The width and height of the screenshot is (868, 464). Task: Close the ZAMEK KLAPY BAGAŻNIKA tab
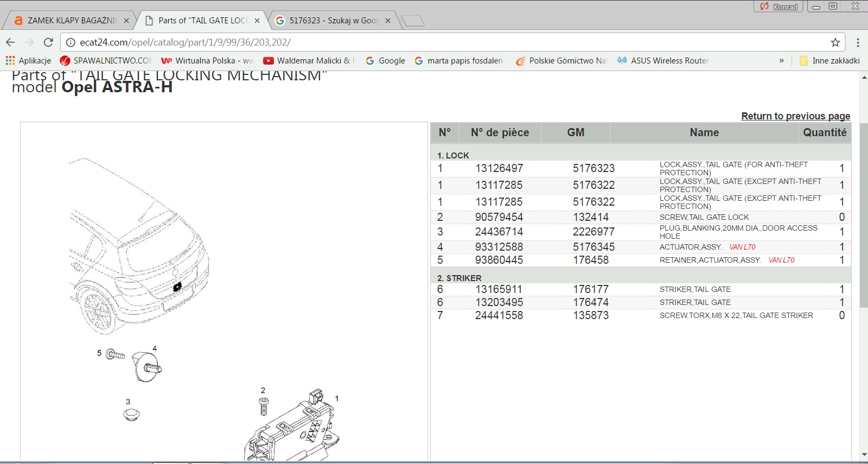point(126,21)
